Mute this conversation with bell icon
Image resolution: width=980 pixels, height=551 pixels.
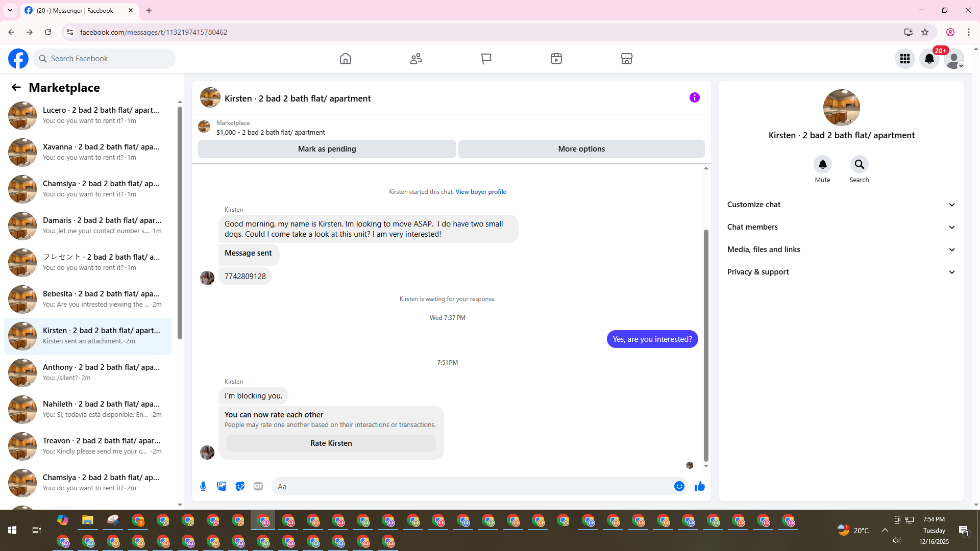click(823, 164)
